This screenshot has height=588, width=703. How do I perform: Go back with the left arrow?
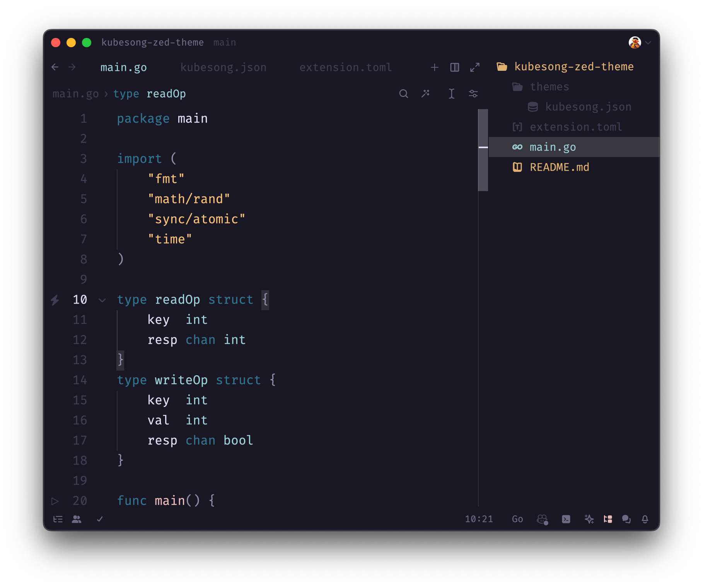click(x=55, y=67)
